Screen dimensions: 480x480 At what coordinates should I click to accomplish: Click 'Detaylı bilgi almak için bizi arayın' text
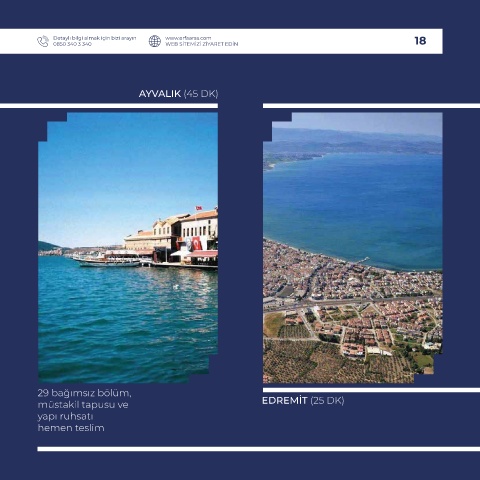(x=94, y=38)
